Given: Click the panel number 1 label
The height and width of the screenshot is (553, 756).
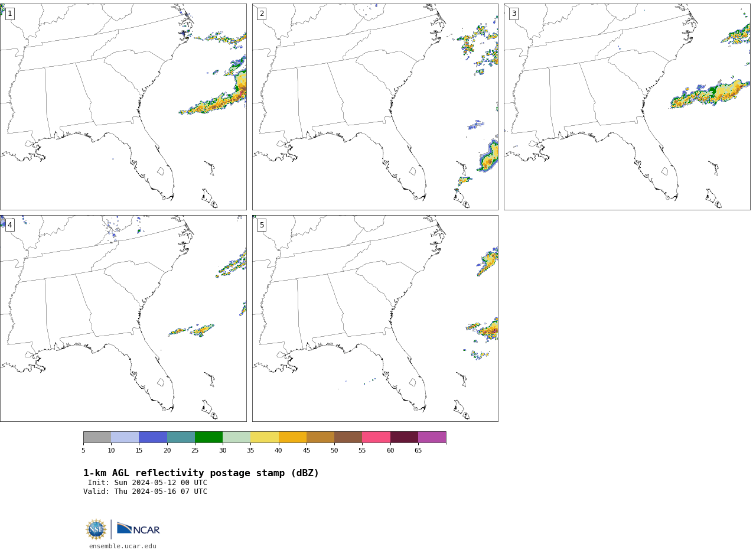Looking at the screenshot, I should [9, 14].
